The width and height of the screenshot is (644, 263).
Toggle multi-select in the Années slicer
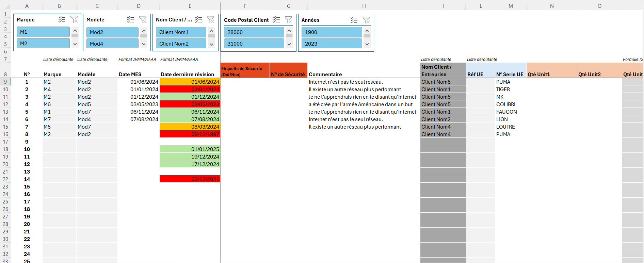coord(354,20)
